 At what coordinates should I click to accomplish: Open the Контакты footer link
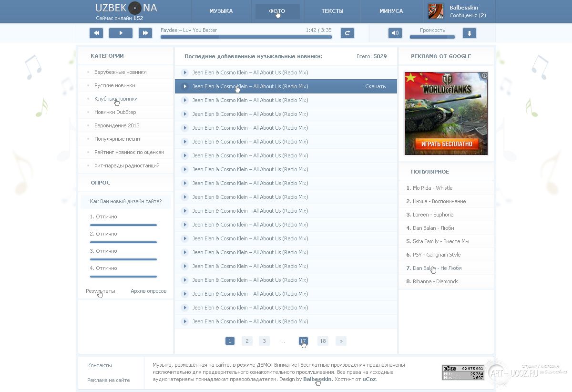click(100, 365)
